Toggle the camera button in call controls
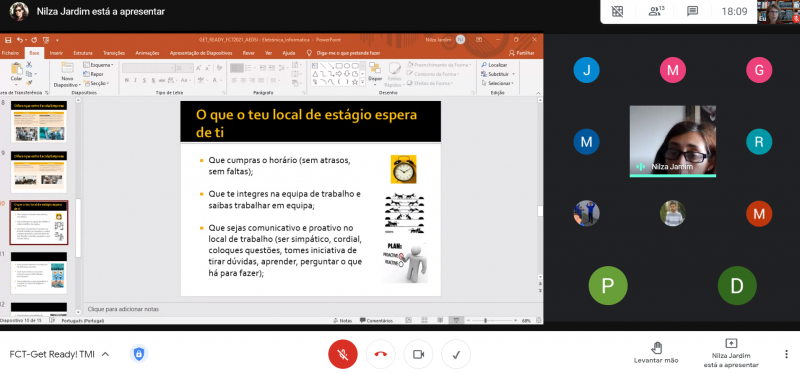The height and width of the screenshot is (373, 800). [418, 354]
